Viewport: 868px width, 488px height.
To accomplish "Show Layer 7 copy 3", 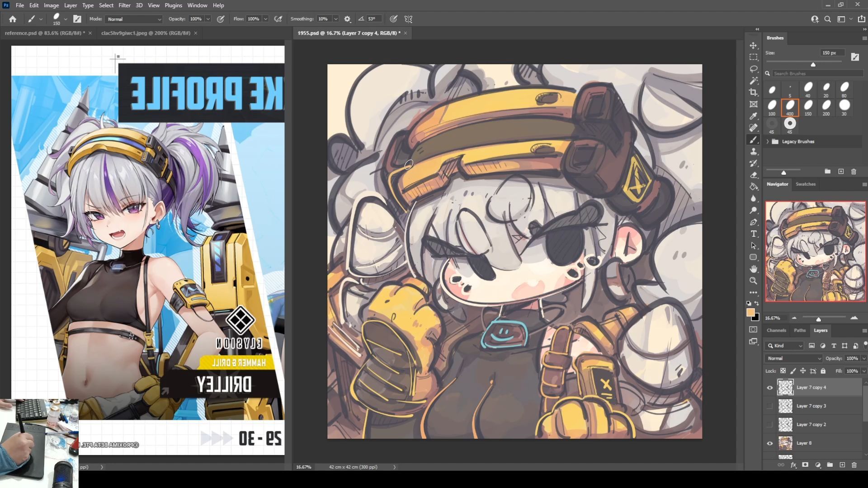I will 770,406.
